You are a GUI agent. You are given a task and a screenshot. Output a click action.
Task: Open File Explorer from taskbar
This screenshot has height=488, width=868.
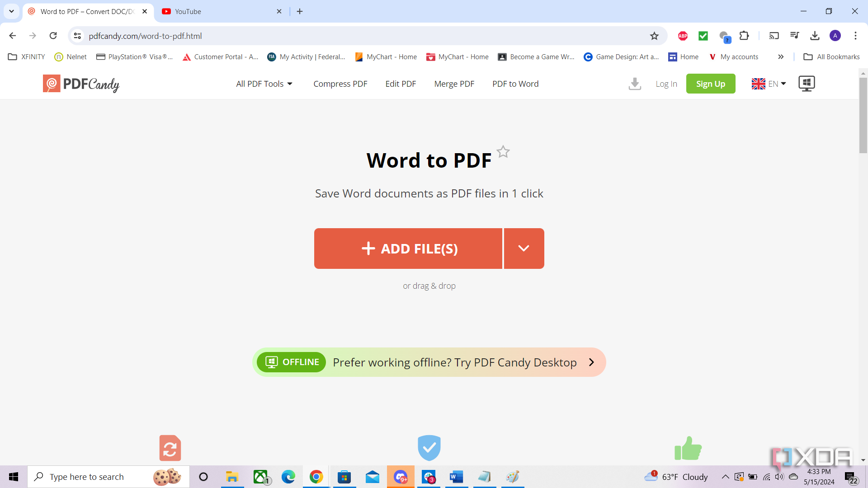point(232,477)
